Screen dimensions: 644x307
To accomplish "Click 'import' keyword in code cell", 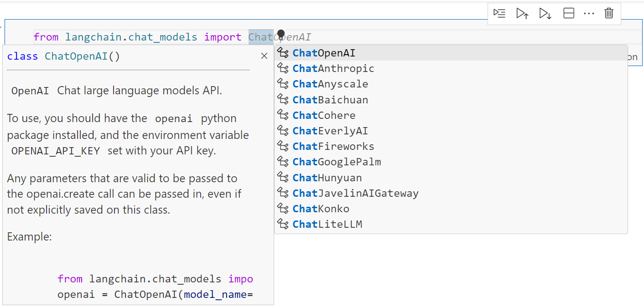I will (x=223, y=37).
